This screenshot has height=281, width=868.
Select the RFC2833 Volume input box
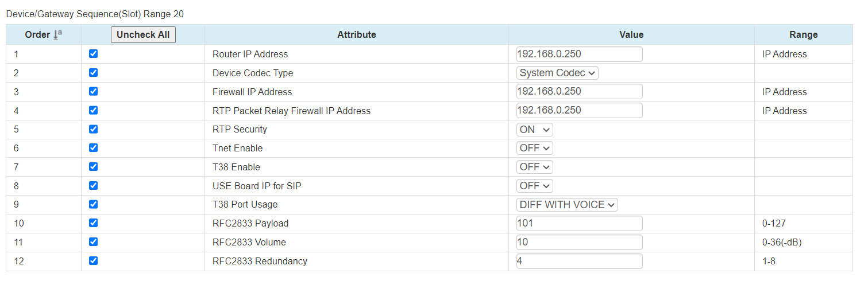[579, 242]
